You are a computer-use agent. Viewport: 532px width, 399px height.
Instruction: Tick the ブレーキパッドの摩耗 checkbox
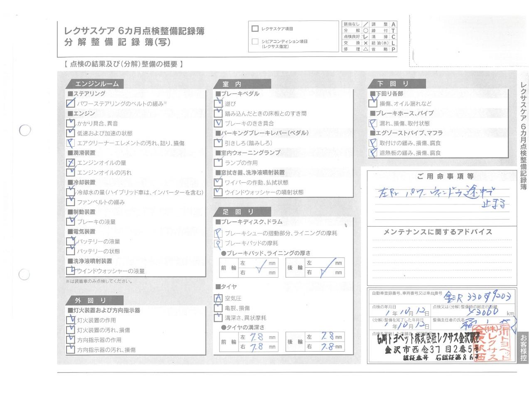tap(218, 244)
